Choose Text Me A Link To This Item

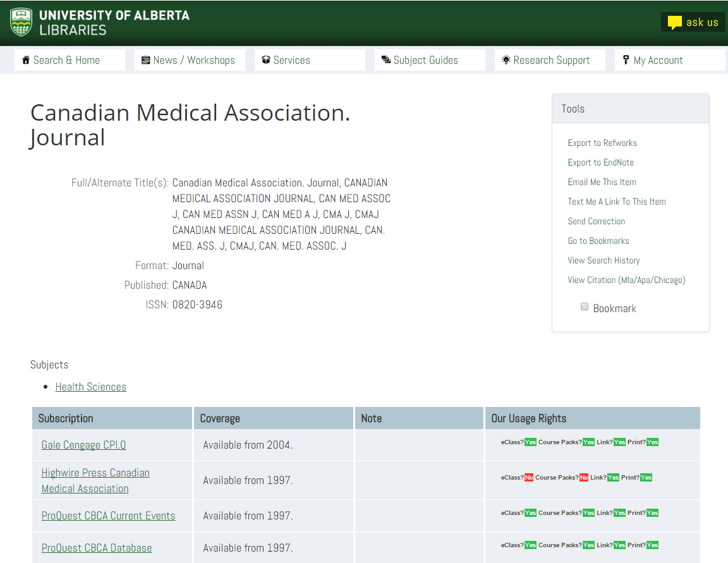[617, 202]
